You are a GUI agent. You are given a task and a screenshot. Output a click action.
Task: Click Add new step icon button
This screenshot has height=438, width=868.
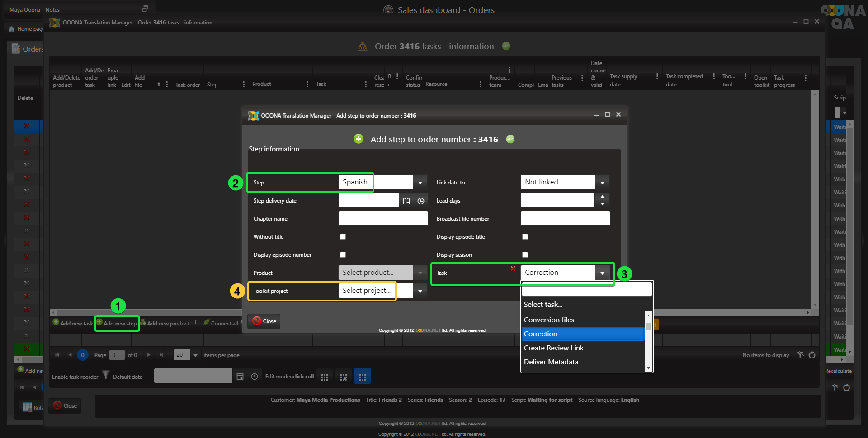point(99,322)
